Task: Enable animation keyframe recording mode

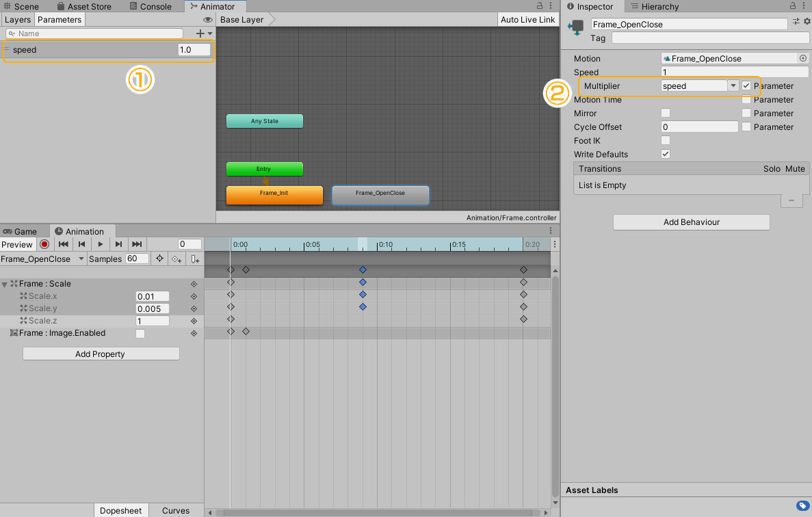Action: point(44,244)
